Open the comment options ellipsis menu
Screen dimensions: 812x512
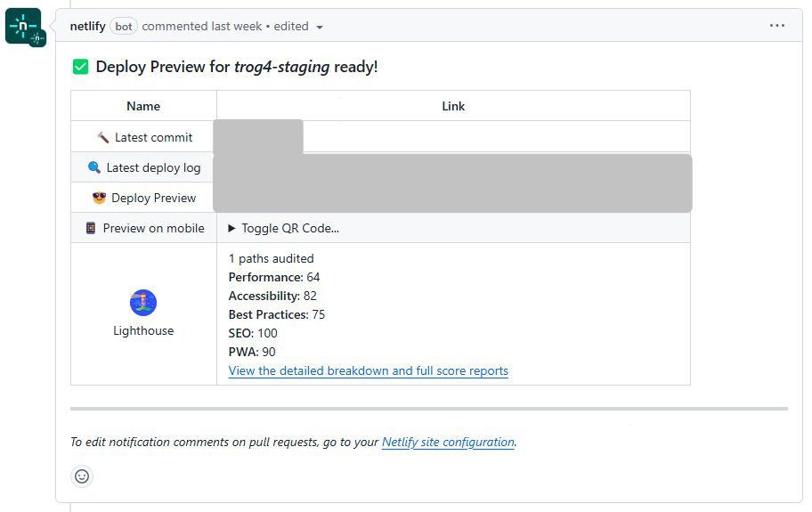tap(776, 26)
